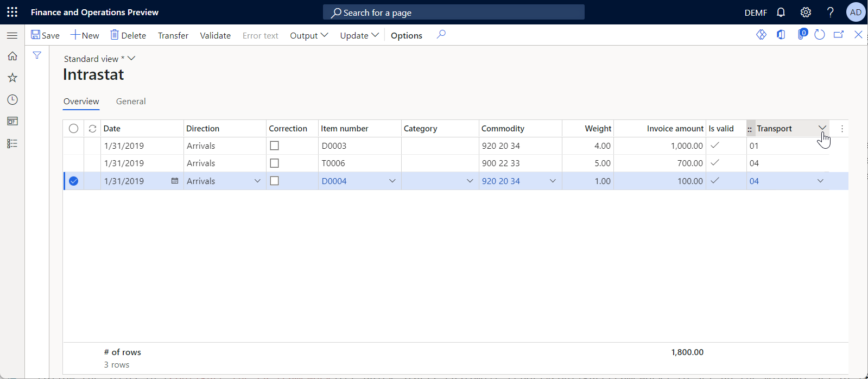This screenshot has width=868, height=379.
Task: Deselect the checked D0004 row marker
Action: point(73,181)
